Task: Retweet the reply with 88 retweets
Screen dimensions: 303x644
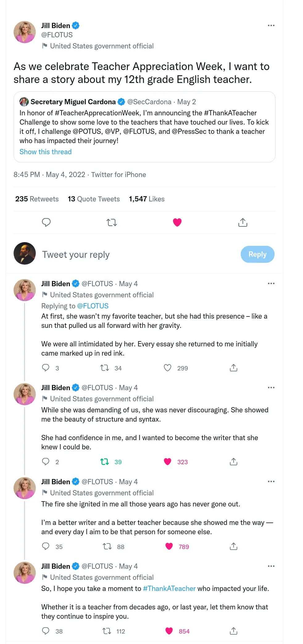Action: (107, 547)
